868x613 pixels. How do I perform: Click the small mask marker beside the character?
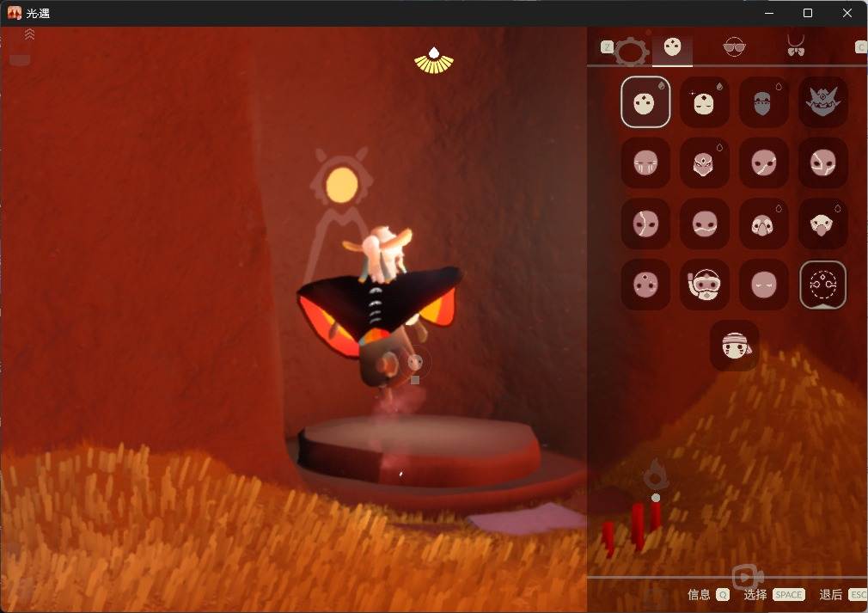(x=414, y=363)
